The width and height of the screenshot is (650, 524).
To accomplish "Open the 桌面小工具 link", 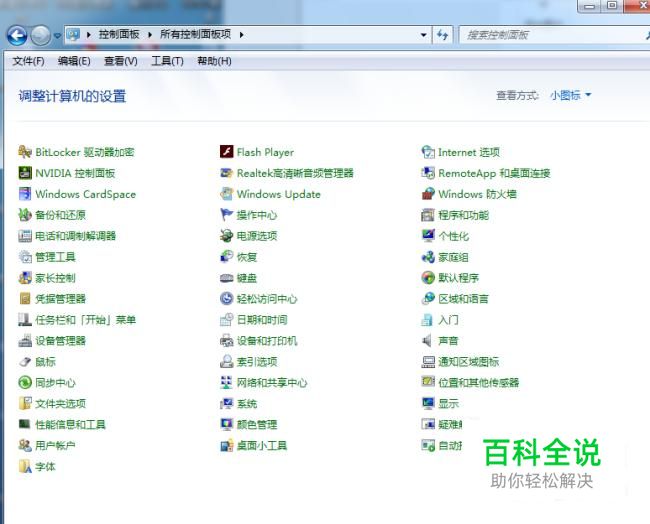I will pos(262,446).
